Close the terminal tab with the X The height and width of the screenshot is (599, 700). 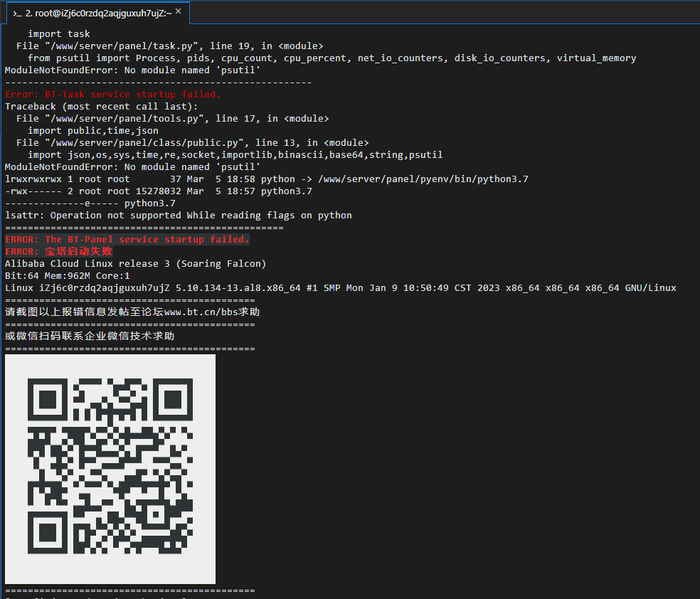pyautogui.click(x=178, y=11)
